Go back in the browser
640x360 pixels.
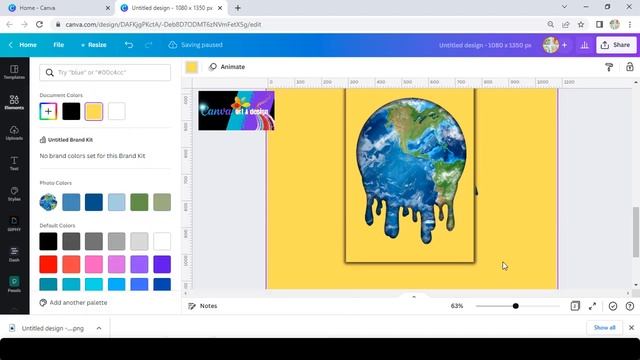click(9, 24)
